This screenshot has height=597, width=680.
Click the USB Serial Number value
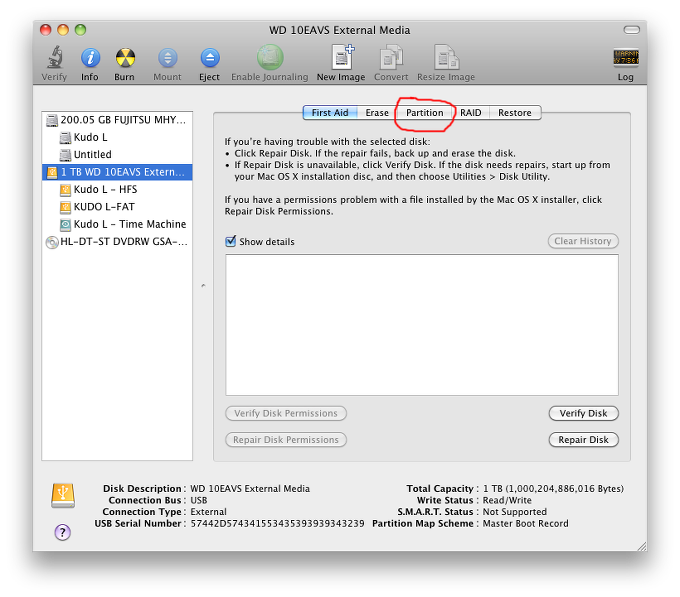click(x=278, y=524)
